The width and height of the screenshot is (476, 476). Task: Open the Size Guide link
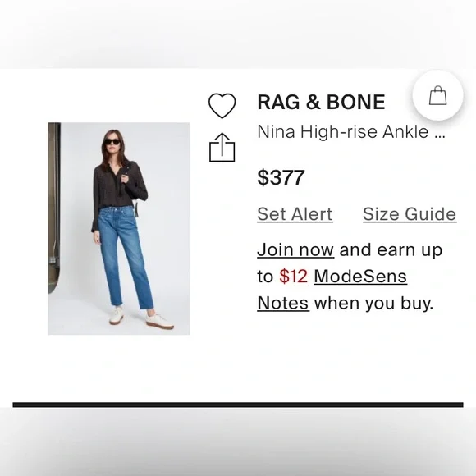410,214
